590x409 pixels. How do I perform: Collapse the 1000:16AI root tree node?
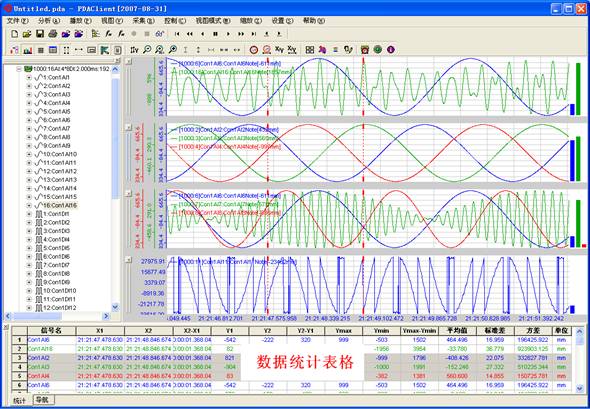(19, 69)
